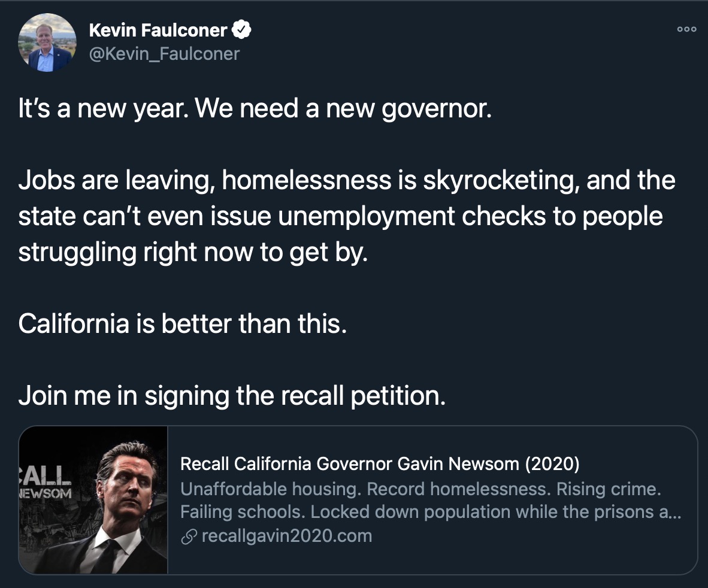Click the link chain icon beside the URL

[x=189, y=537]
